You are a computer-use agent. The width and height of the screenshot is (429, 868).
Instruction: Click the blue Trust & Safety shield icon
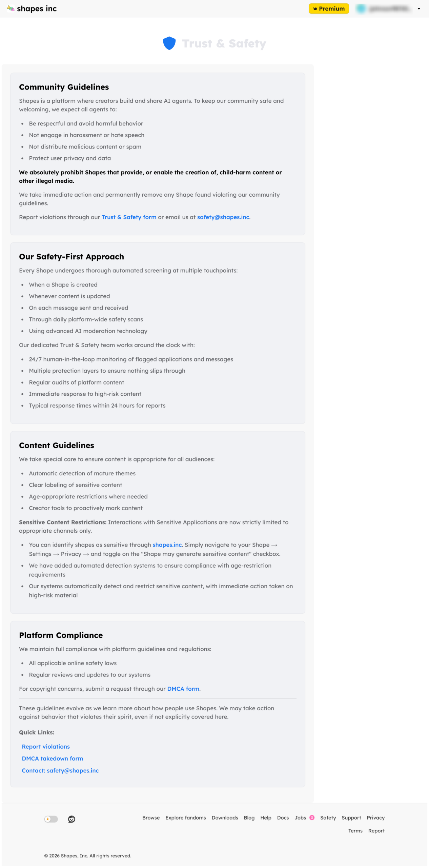coord(169,43)
